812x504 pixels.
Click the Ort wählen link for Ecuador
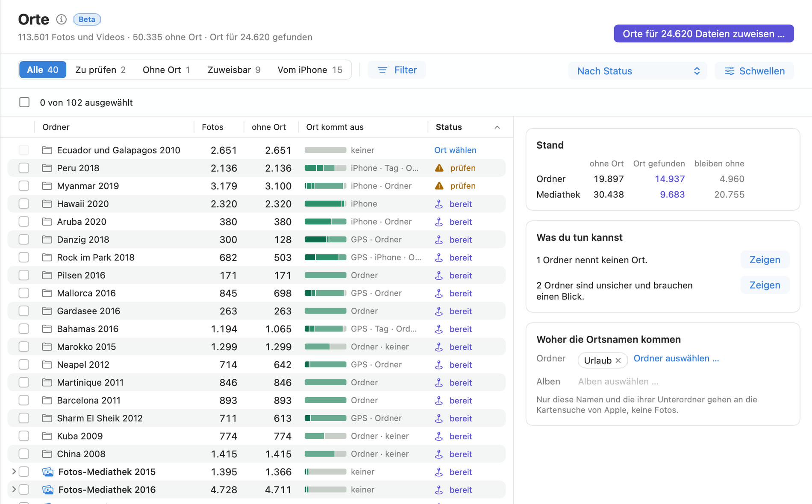click(x=455, y=150)
